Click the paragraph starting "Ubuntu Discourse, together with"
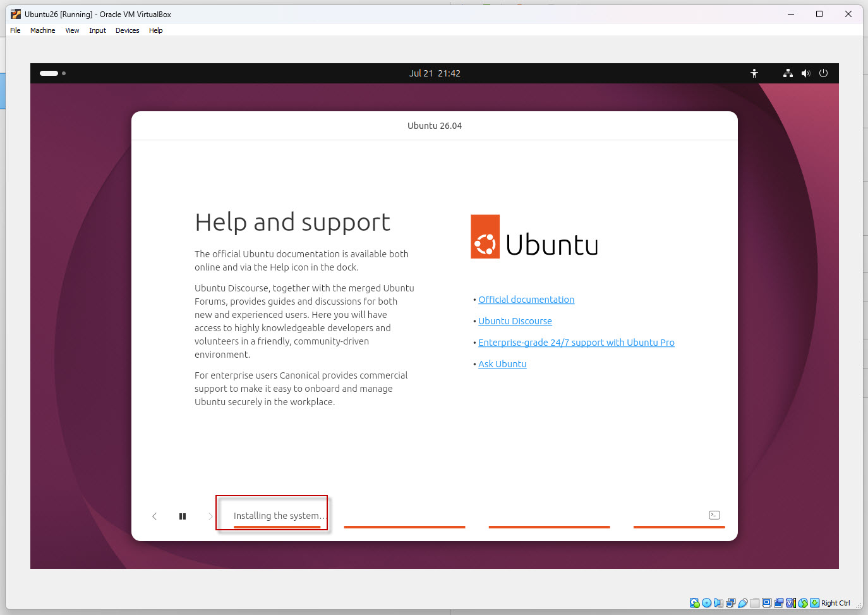This screenshot has height=615, width=868. [304, 321]
